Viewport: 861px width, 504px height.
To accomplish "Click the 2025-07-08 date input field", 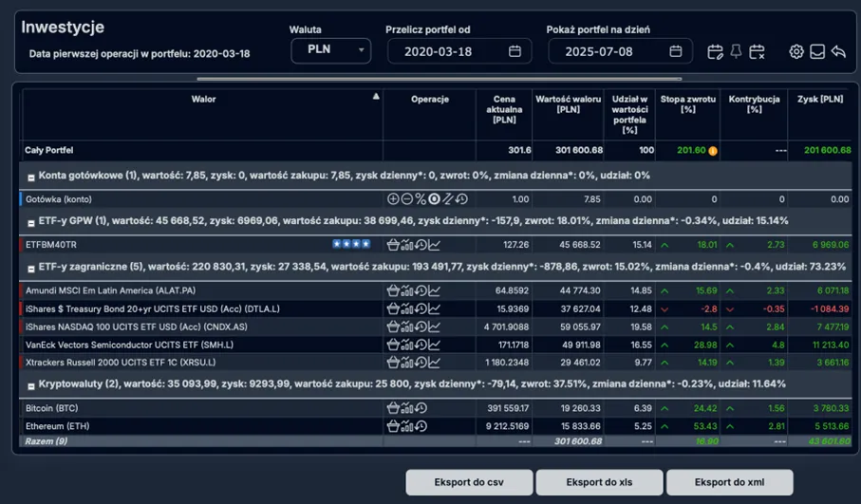I will click(x=620, y=51).
